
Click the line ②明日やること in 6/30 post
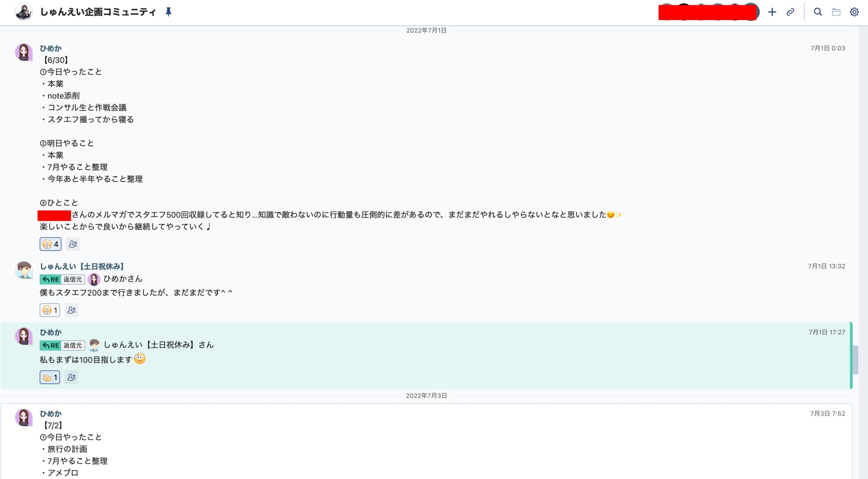tap(67, 143)
